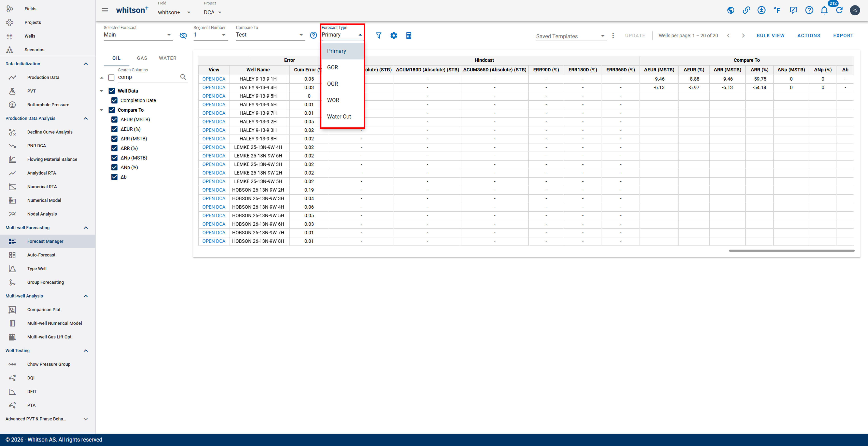868x446 pixels.
Task: Open the settings gear icon
Action: coord(394,35)
